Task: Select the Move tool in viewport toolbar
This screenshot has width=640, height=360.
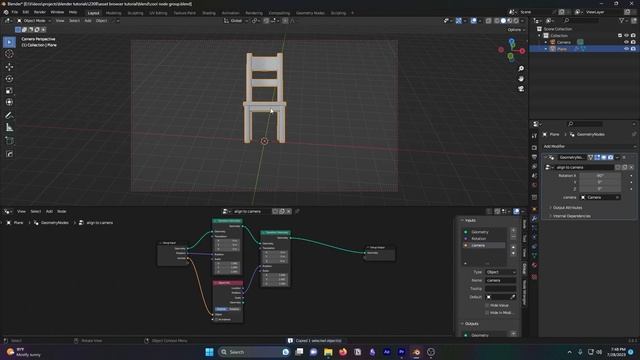Action: [x=9, y=67]
